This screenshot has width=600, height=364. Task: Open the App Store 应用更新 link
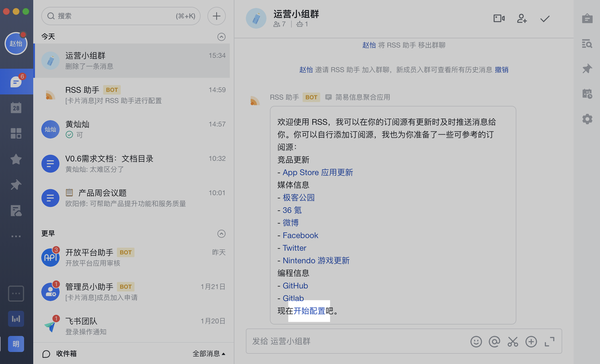click(x=317, y=172)
